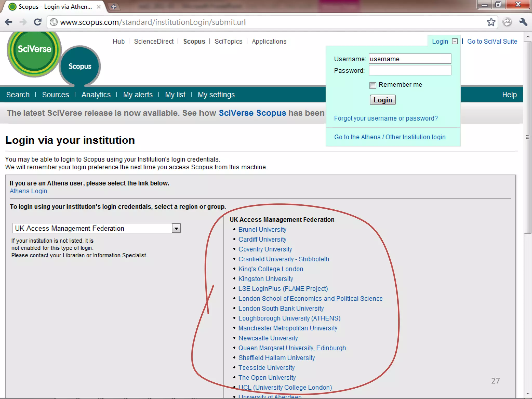
Task: Collapse the Login panel minus icon
Action: pos(455,41)
